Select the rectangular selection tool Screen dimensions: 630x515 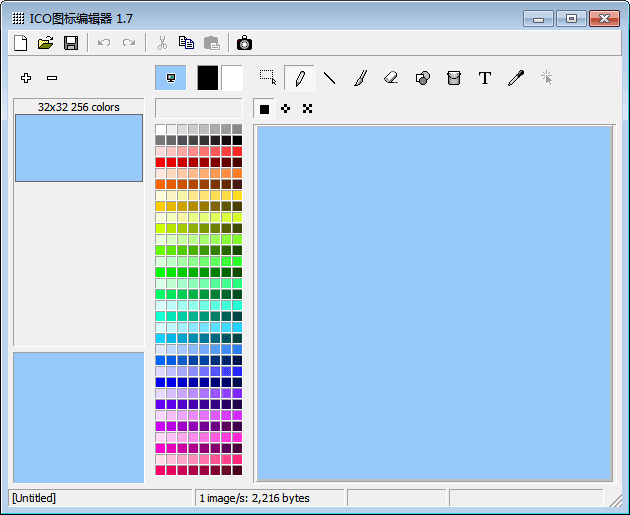268,78
